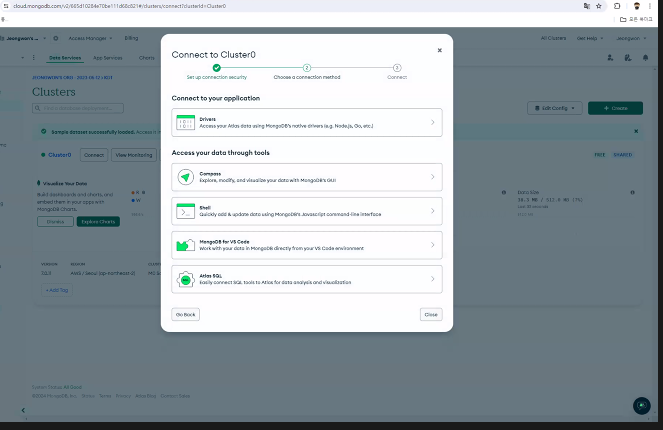
Task: Open the Charts tab
Action: 147,58
